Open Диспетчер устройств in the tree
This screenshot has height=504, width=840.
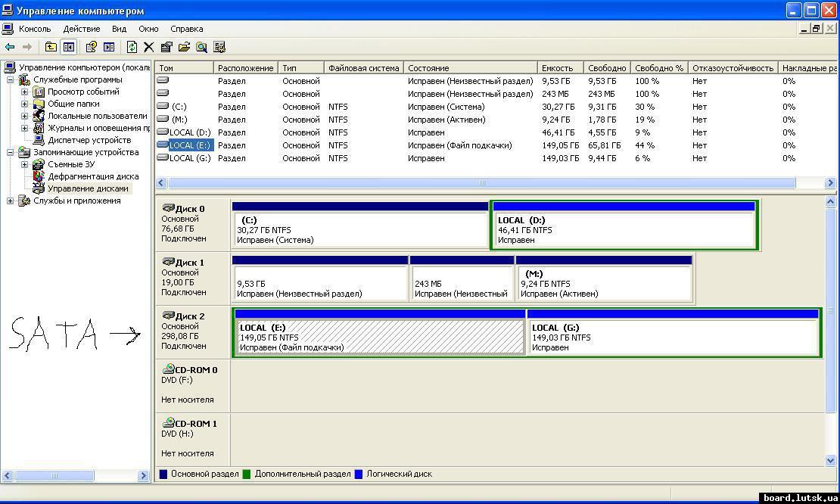pos(89,140)
